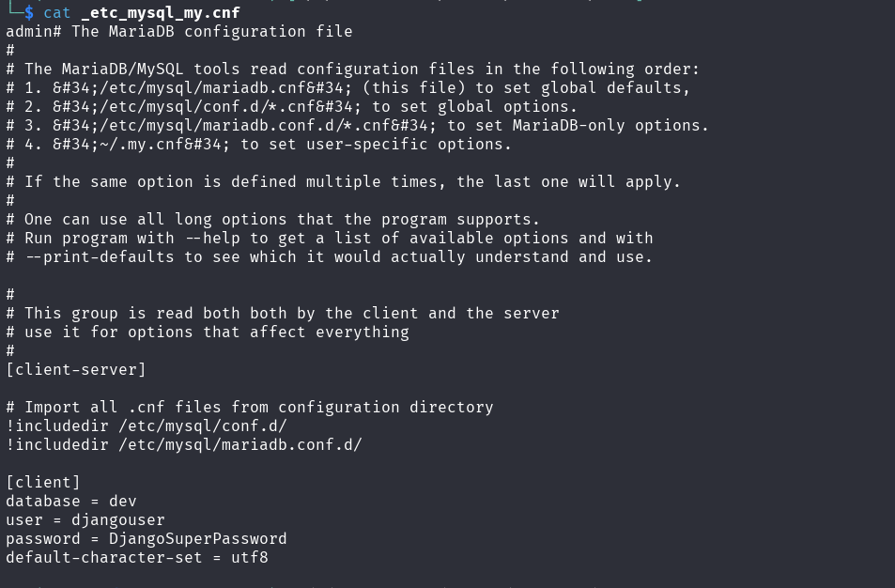Click the djangouser username value
The height and width of the screenshot is (588, 895).
click(x=117, y=519)
